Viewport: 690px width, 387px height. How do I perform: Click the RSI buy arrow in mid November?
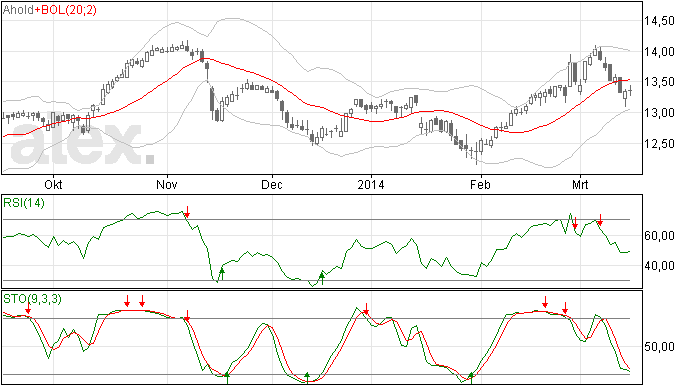click(x=222, y=274)
